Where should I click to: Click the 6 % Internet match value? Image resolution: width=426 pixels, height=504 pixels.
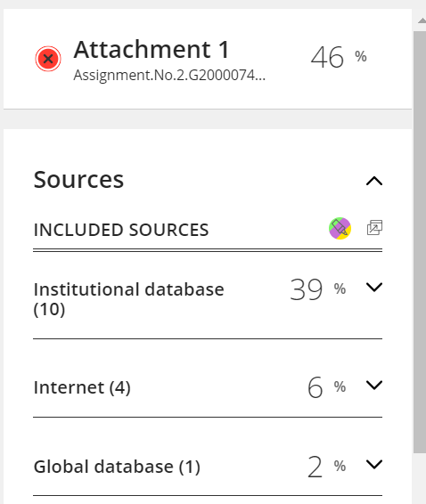326,387
